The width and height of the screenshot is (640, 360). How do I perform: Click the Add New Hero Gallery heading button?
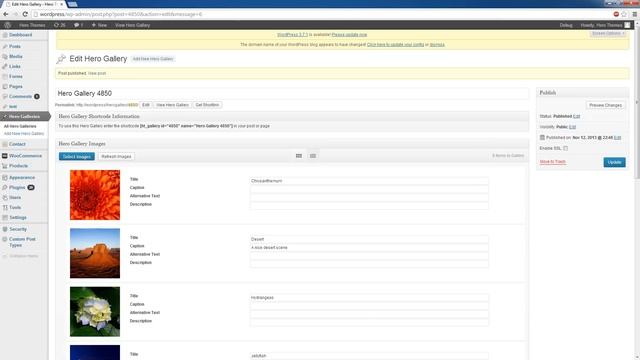point(153,59)
